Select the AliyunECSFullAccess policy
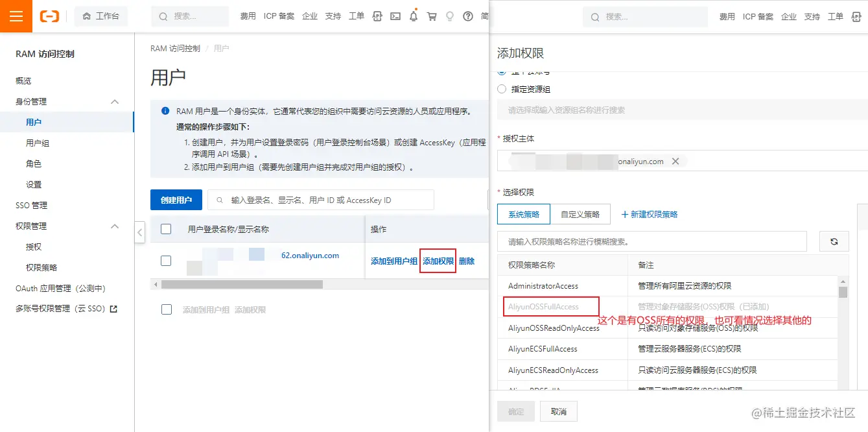This screenshot has height=432, width=868. click(543, 349)
